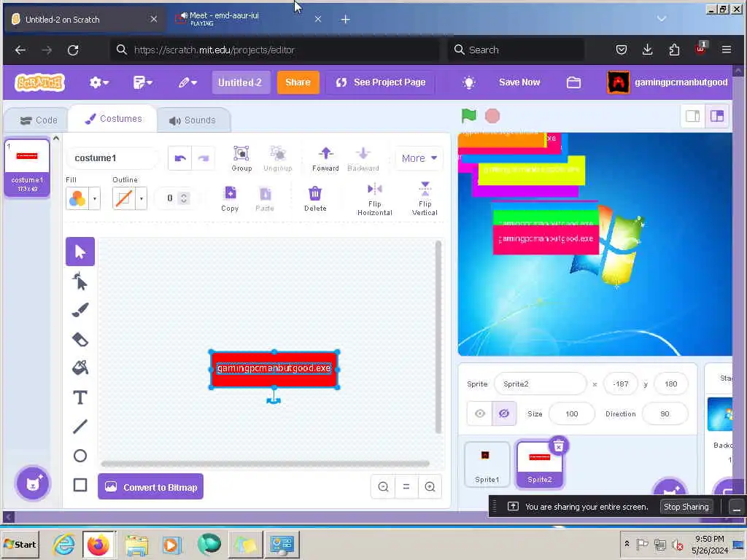Select the costume1 thumbnail
Image resolution: width=747 pixels, height=560 pixels.
27,167
